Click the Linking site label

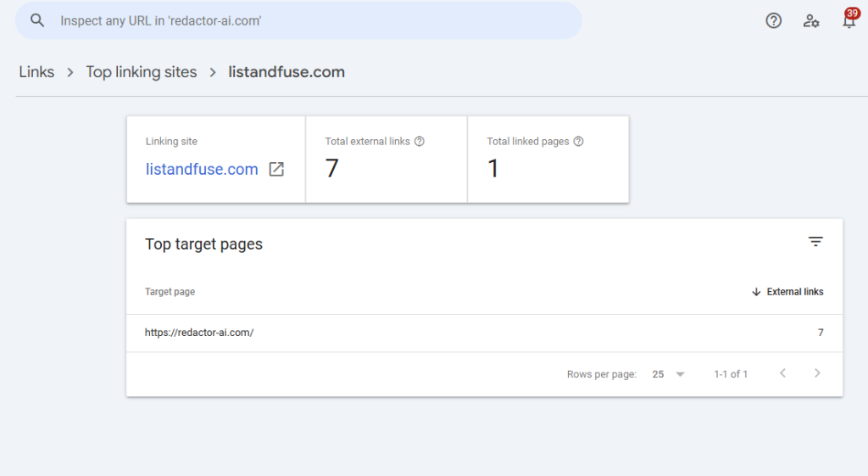click(171, 142)
